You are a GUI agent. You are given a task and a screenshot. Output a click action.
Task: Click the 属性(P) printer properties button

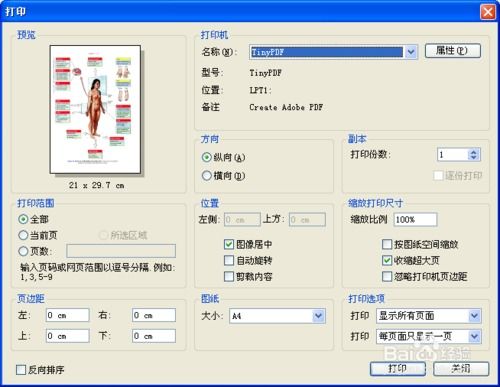pyautogui.click(x=453, y=51)
